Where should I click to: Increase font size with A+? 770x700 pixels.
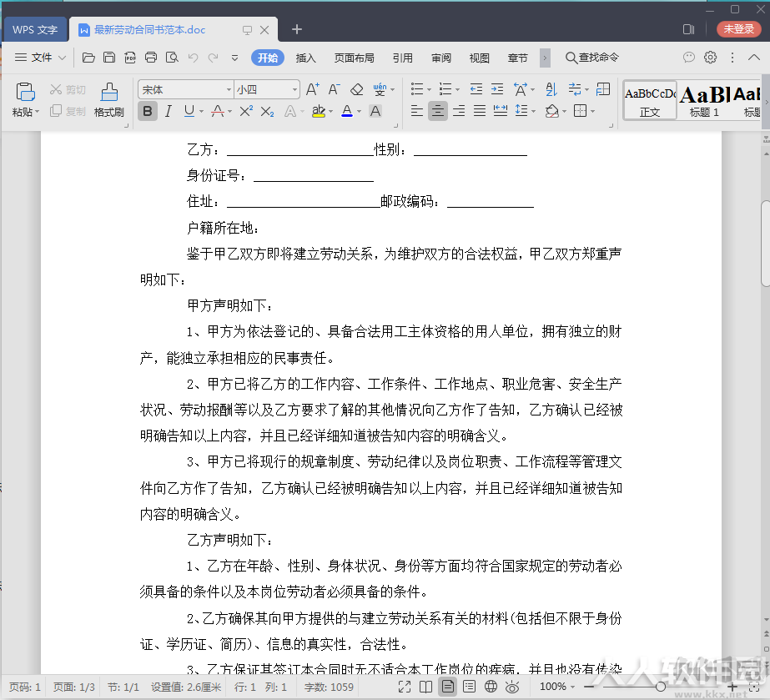pyautogui.click(x=312, y=89)
